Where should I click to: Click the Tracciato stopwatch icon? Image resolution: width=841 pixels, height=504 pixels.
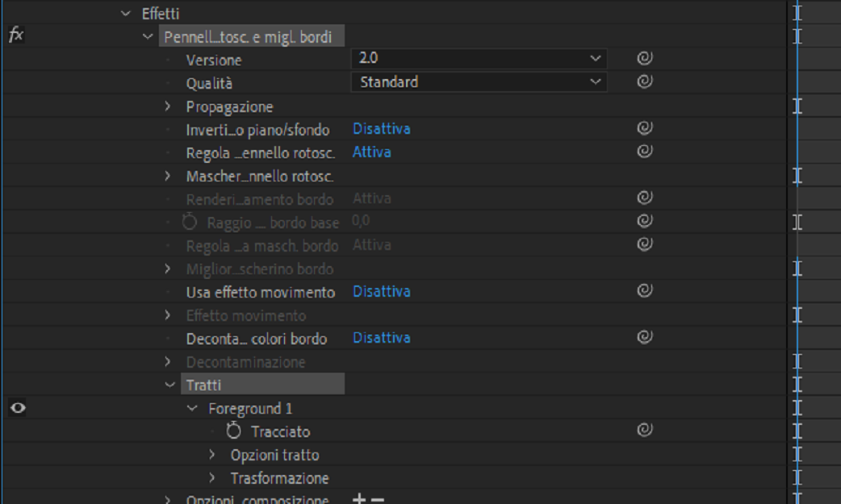[x=234, y=431]
